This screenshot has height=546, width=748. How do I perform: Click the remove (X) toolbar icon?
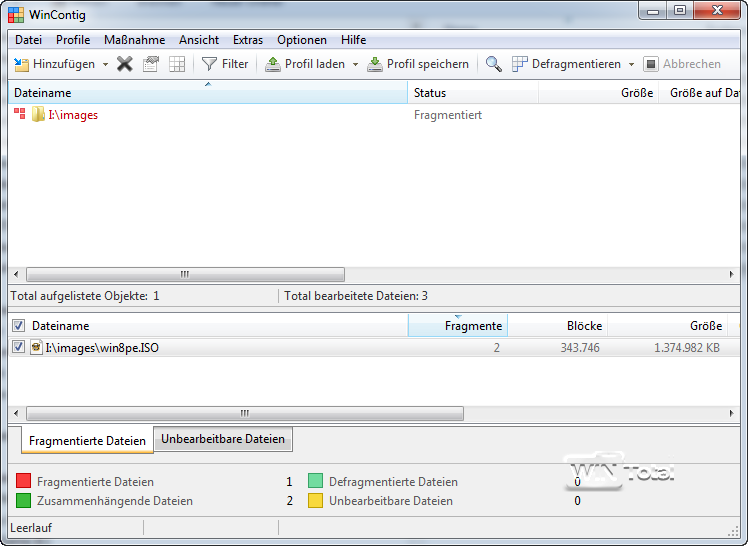(x=125, y=64)
